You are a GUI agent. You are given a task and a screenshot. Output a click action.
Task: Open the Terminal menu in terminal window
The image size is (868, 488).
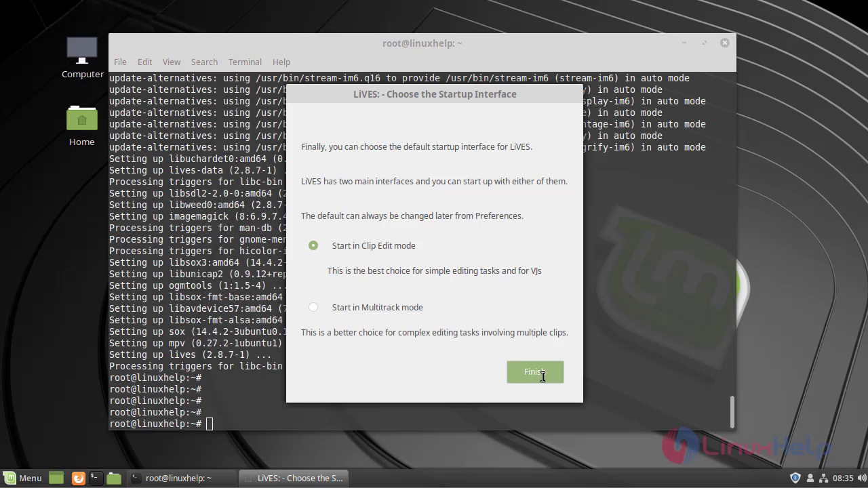click(x=245, y=62)
